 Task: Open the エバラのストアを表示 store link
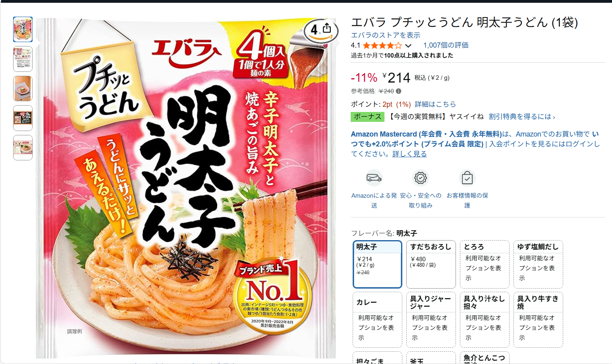coord(385,35)
